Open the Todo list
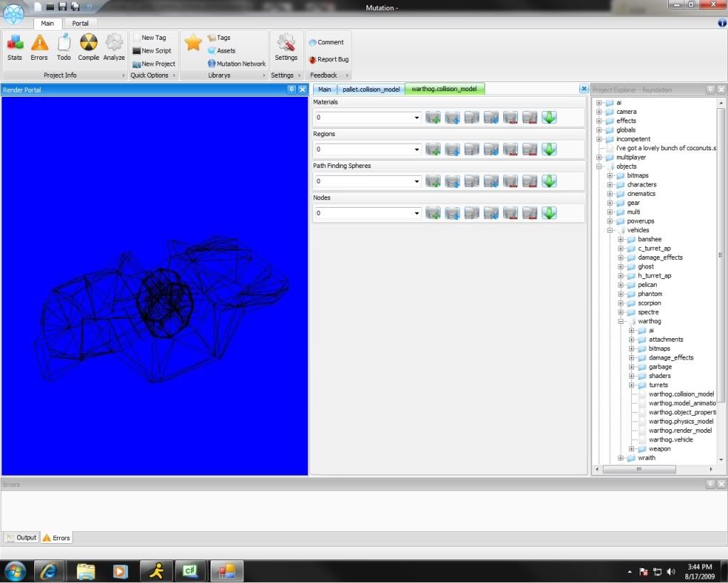The width and height of the screenshot is (728, 583). coord(63,48)
